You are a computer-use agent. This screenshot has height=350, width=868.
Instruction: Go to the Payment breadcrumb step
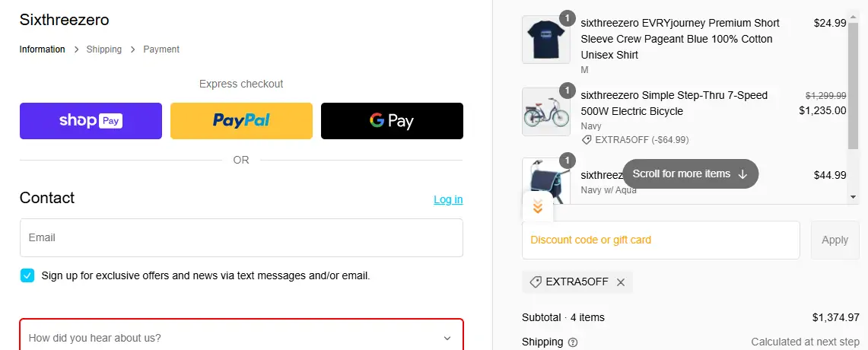click(161, 49)
